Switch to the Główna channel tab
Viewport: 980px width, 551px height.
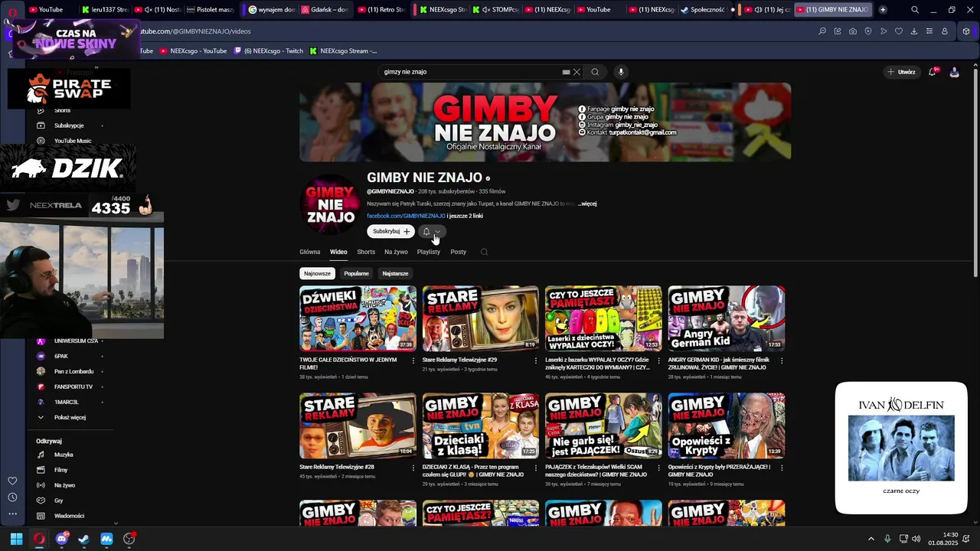310,252
